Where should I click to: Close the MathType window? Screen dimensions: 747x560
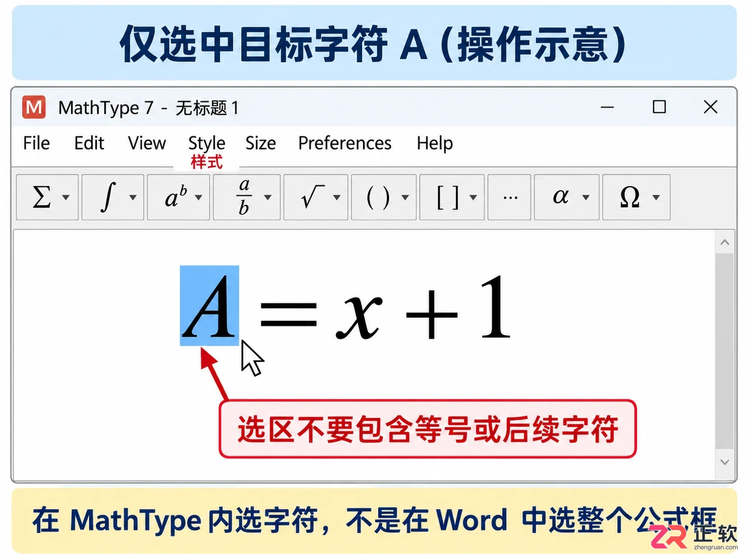pos(711,107)
